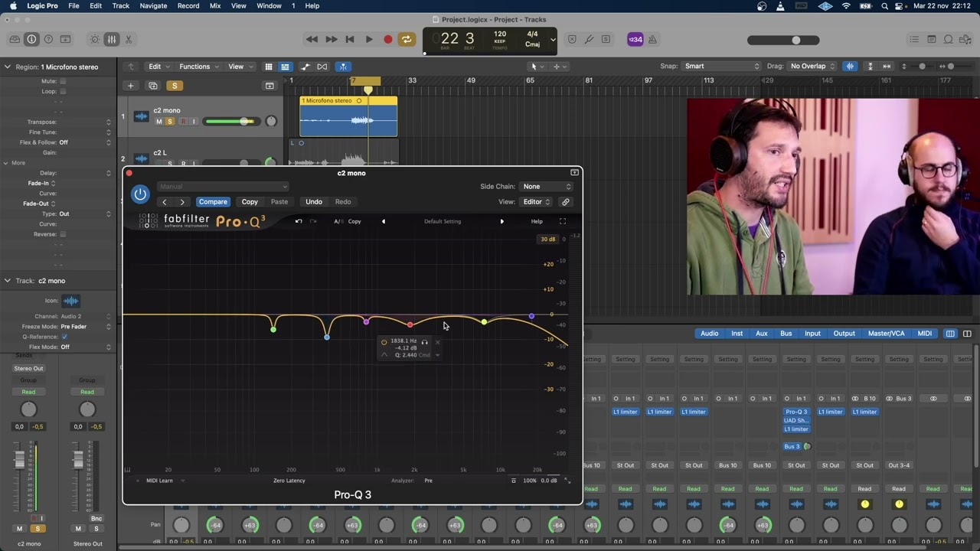Screen dimensions: 980x551
Task: Show automation with the curve icon
Action: click(305, 67)
